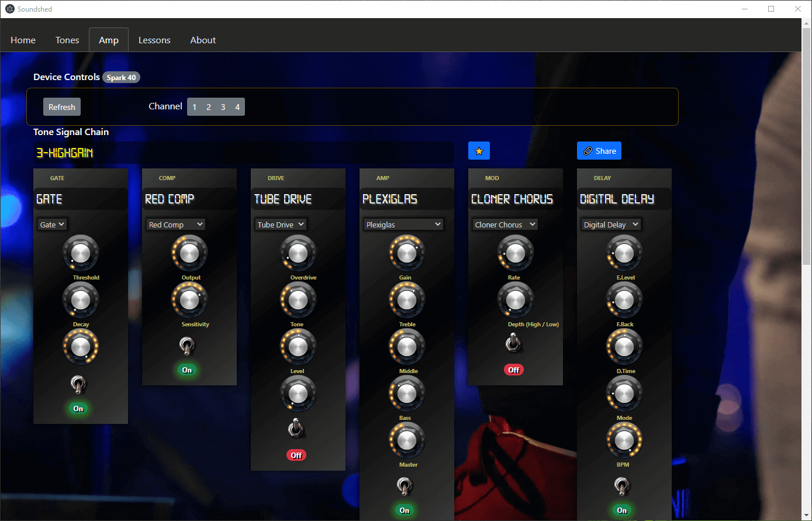Click the 3-HIGHGAIN tone name display
Viewport: 812px width, 521px height.
click(x=244, y=153)
